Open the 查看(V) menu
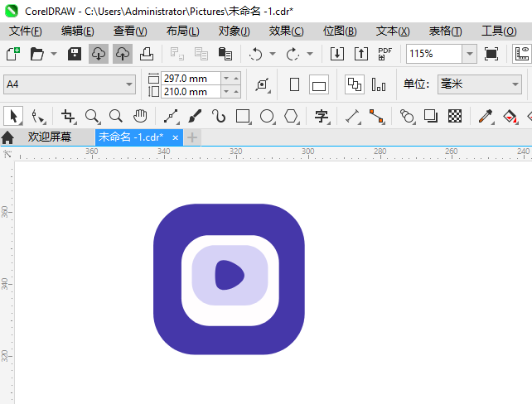Screen dimensions: 532x404 130,31
